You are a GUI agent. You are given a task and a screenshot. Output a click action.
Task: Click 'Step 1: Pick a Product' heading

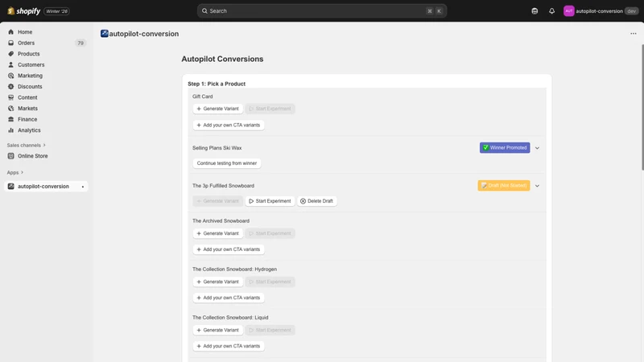pos(217,84)
